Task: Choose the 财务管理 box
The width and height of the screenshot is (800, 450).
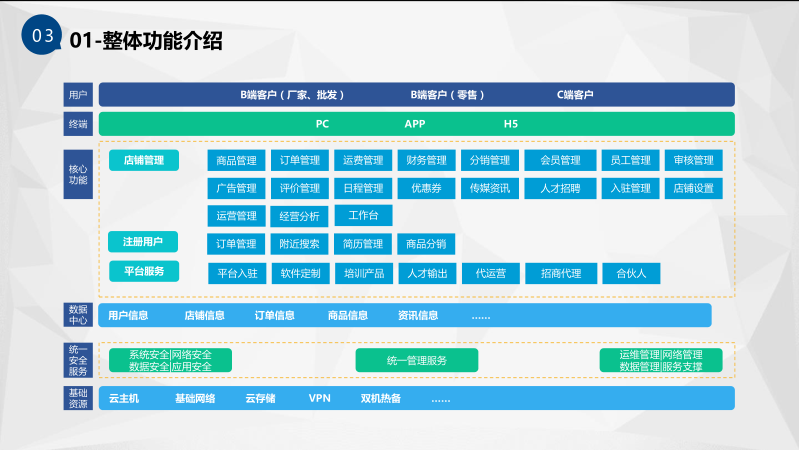Action: pyautogui.click(x=427, y=160)
